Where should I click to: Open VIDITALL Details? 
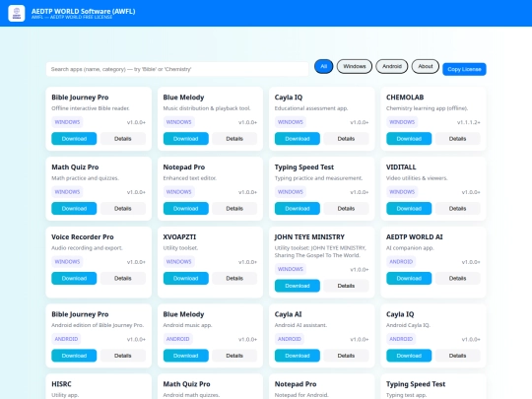point(458,208)
